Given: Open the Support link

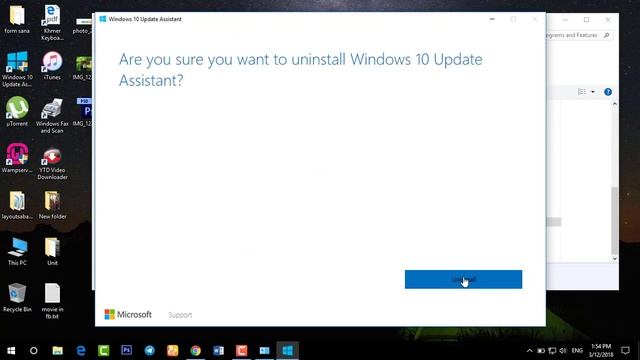Looking at the screenshot, I should 180,315.
